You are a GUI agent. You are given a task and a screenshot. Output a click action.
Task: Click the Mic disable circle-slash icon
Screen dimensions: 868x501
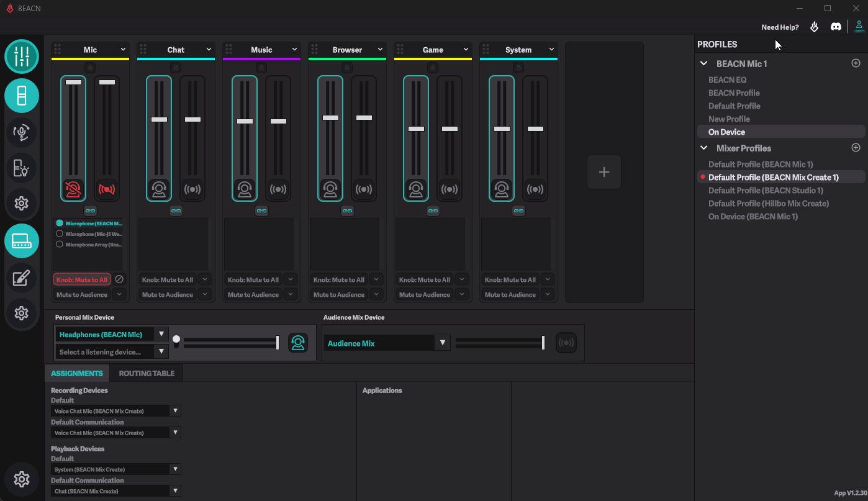pos(119,279)
